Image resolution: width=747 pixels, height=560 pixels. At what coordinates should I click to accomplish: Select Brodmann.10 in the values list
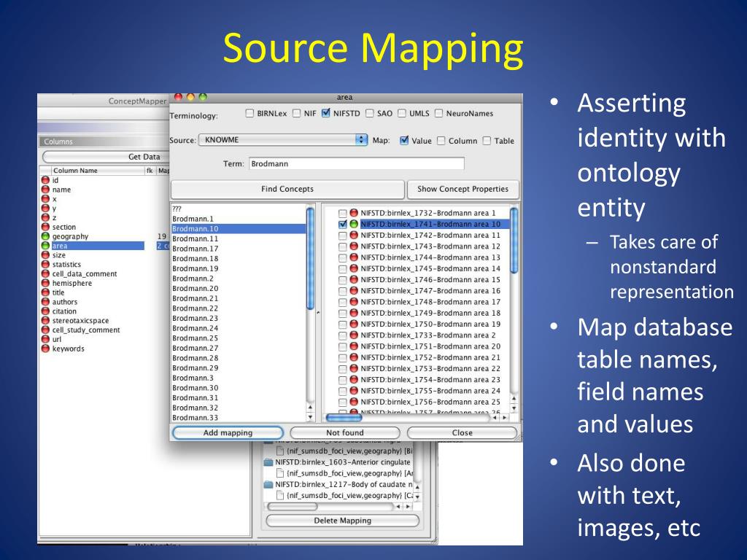click(x=239, y=228)
